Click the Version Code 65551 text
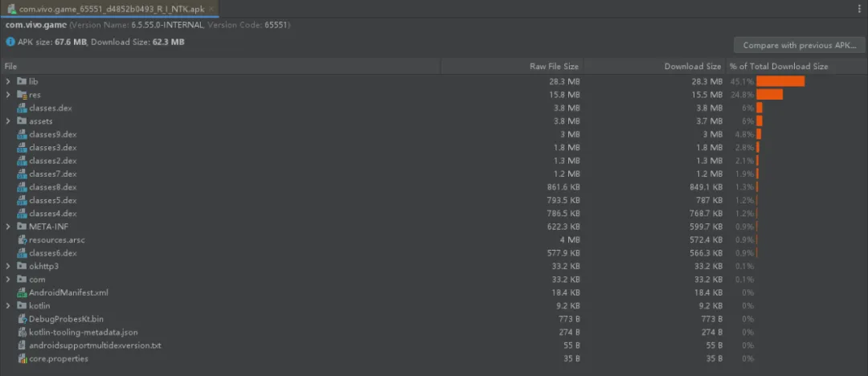The width and height of the screenshot is (868, 376). [x=248, y=26]
